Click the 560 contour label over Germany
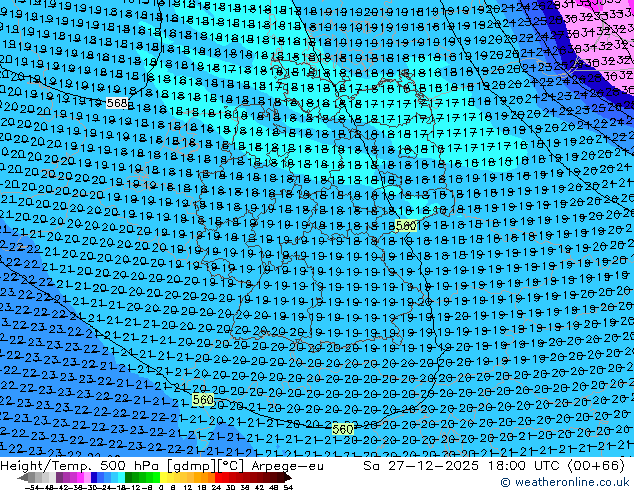This screenshot has width=634, height=490. point(406,225)
